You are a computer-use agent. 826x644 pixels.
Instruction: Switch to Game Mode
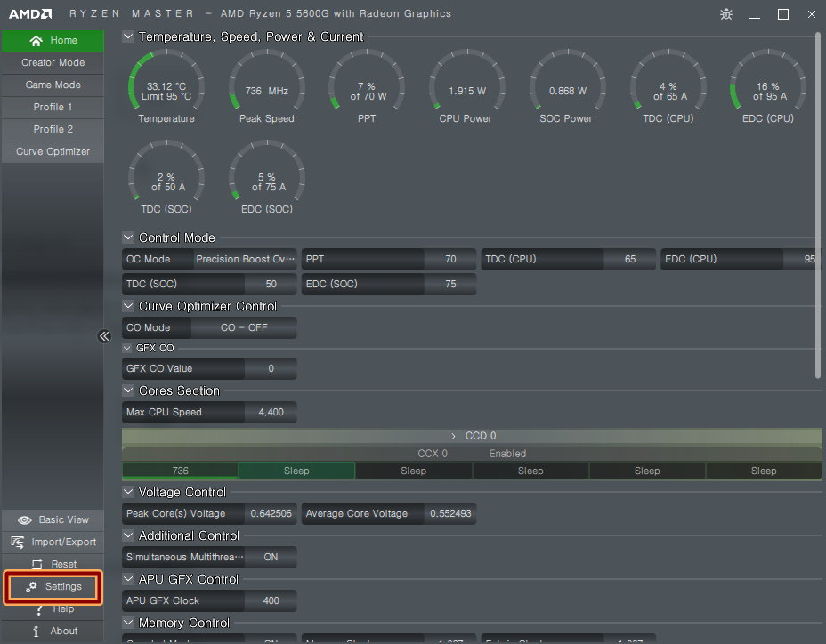coord(53,85)
